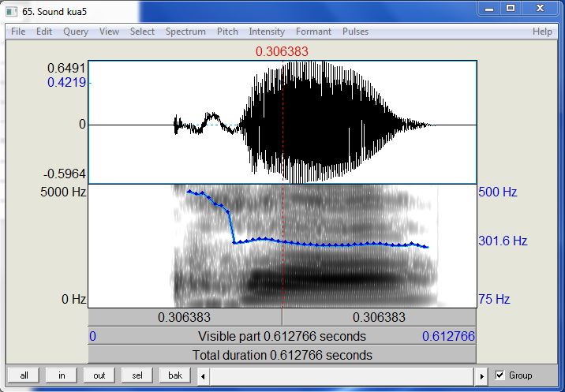The width and height of the screenshot is (565, 392).
Task: Open the Query menu
Action: pyautogui.click(x=76, y=32)
